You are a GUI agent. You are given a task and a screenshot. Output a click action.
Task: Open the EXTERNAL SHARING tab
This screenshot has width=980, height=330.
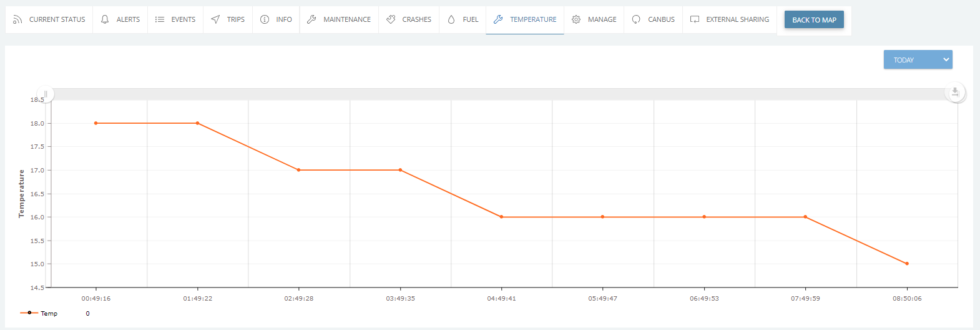tap(730, 19)
